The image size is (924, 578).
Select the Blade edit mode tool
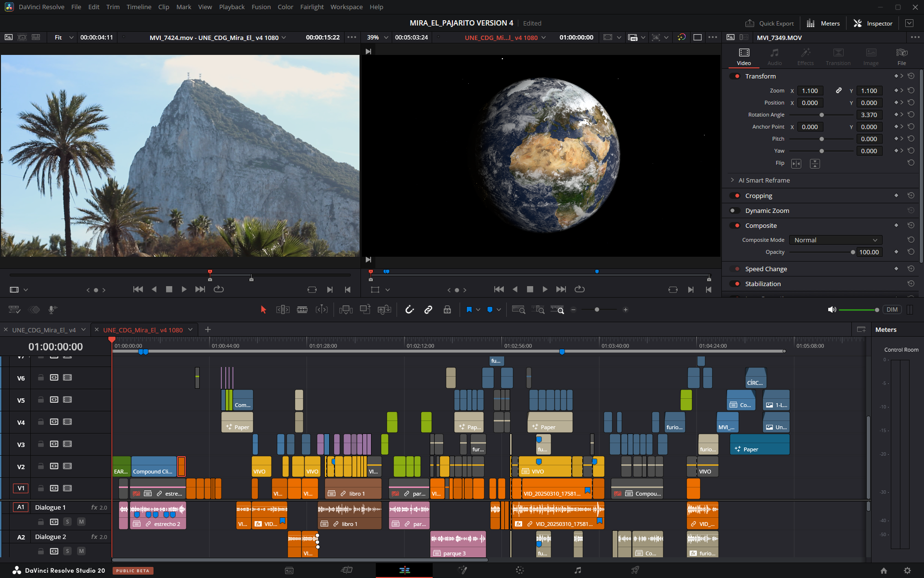pos(302,310)
